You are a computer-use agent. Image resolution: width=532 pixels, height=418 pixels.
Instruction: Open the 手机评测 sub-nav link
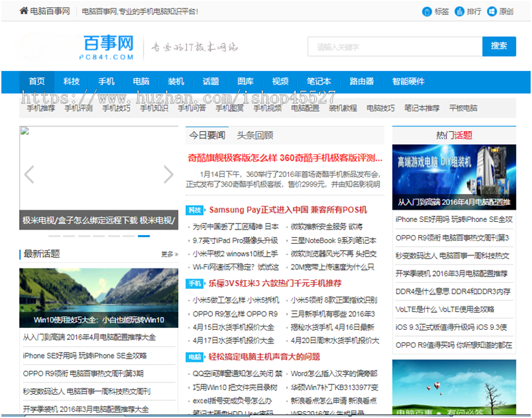(x=79, y=108)
